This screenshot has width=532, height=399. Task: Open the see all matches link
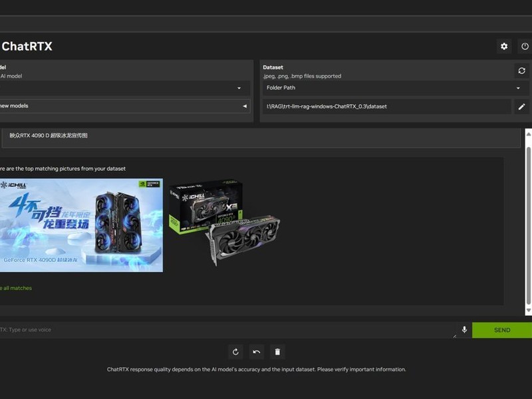pos(16,288)
